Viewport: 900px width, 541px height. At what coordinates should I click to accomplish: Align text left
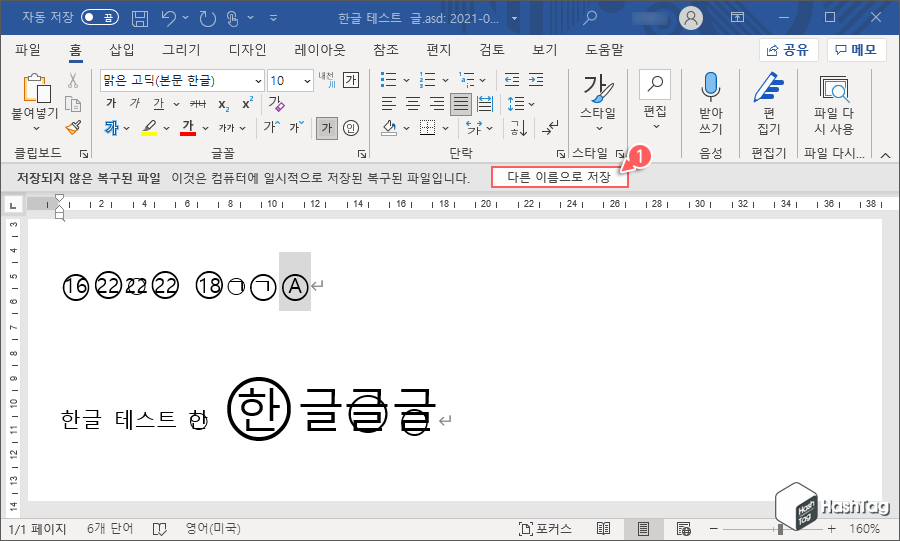[x=389, y=104]
